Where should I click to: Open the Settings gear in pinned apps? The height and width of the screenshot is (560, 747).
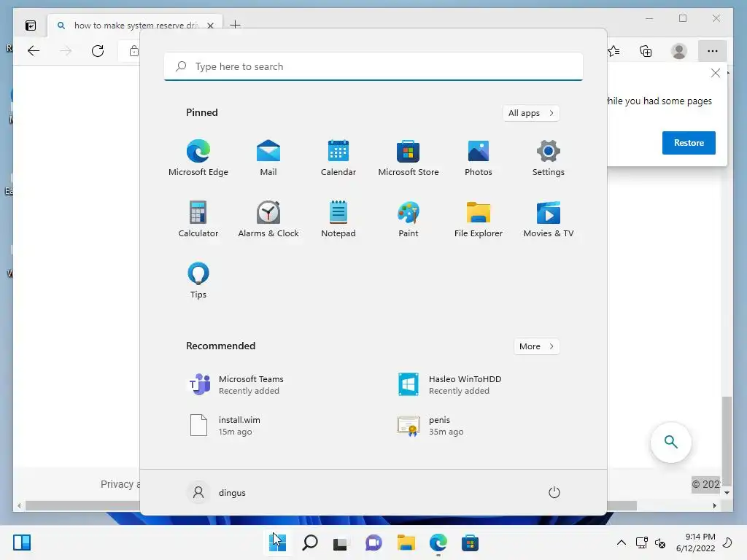(x=549, y=158)
